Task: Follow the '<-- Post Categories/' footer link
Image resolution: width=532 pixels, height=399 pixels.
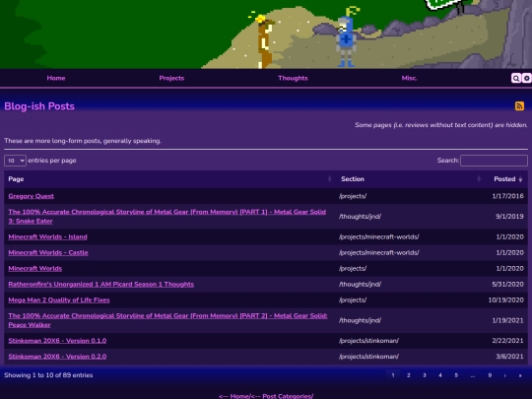Action: pos(282,396)
